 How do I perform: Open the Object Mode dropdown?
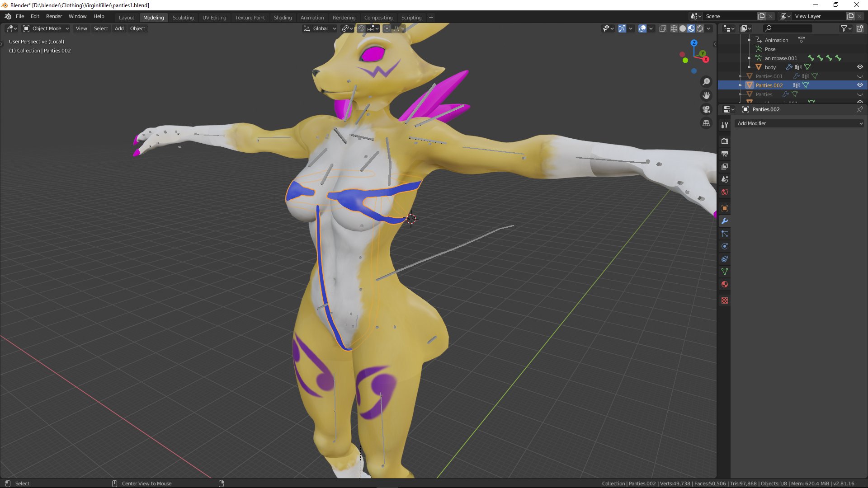pyautogui.click(x=46, y=28)
